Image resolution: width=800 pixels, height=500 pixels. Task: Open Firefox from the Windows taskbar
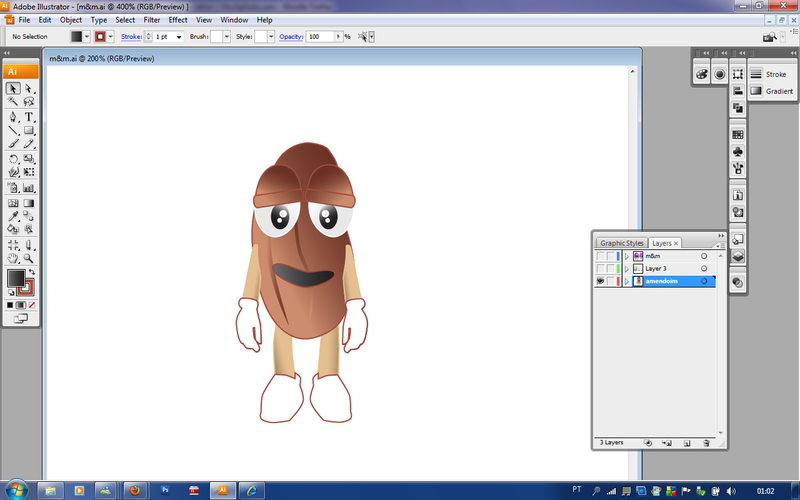tap(135, 490)
